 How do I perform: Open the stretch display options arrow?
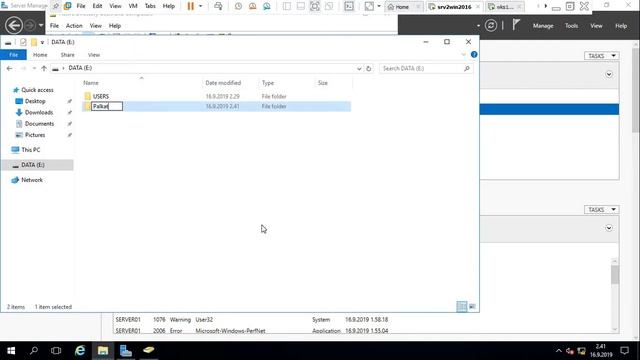click(379, 6)
